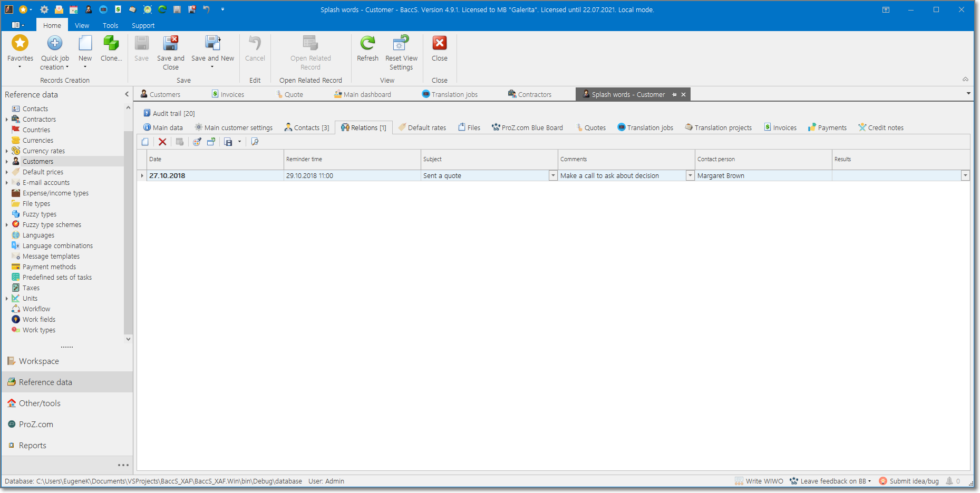Open the Translation jobs document tab

[x=450, y=94]
